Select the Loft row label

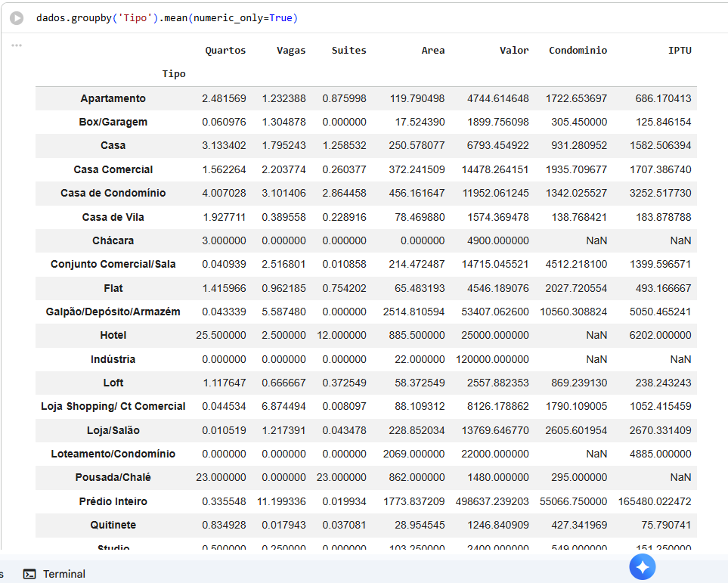[113, 383]
